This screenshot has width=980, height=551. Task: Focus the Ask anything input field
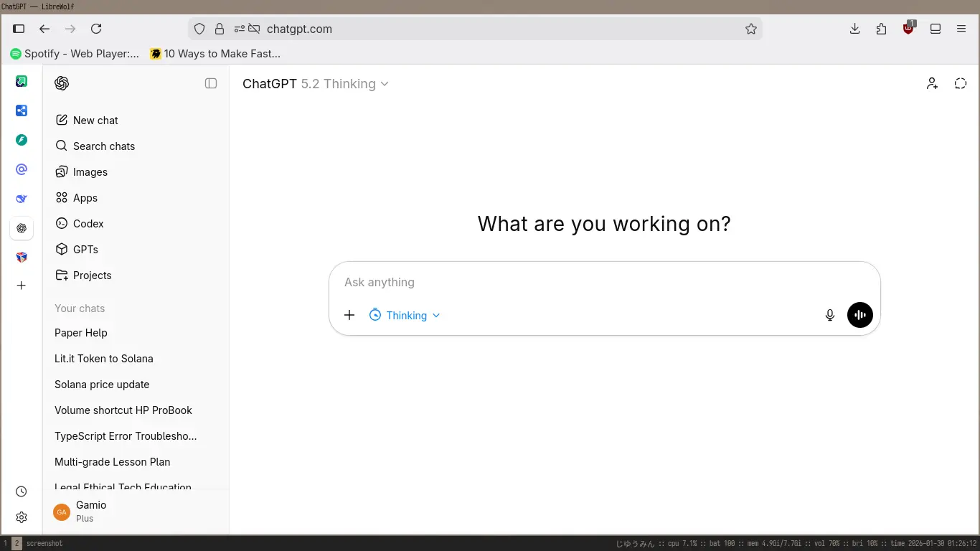604,283
